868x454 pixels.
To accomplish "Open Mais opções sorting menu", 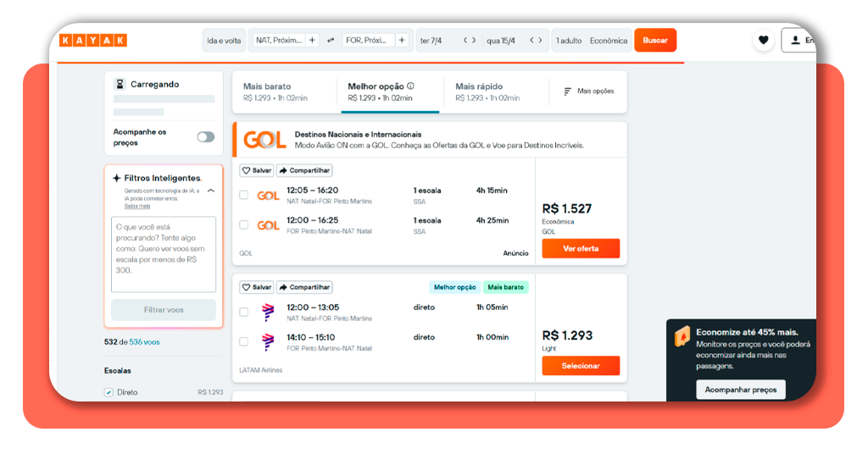I will 589,91.
